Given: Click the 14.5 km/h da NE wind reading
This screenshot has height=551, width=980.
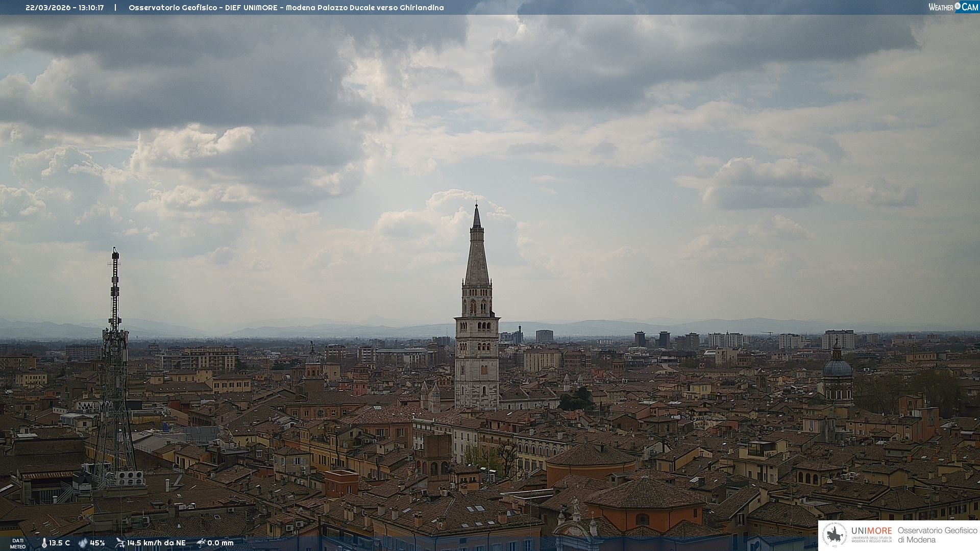Looking at the screenshot, I should click(x=156, y=543).
